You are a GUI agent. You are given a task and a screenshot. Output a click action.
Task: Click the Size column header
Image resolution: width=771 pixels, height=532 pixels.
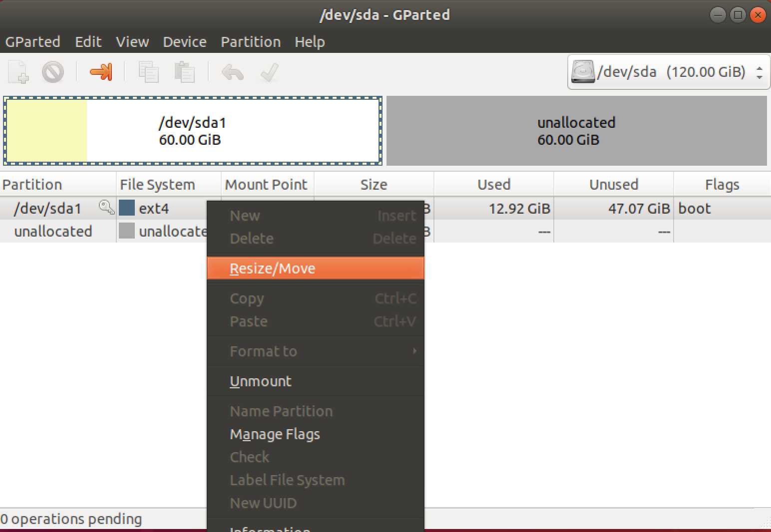374,184
